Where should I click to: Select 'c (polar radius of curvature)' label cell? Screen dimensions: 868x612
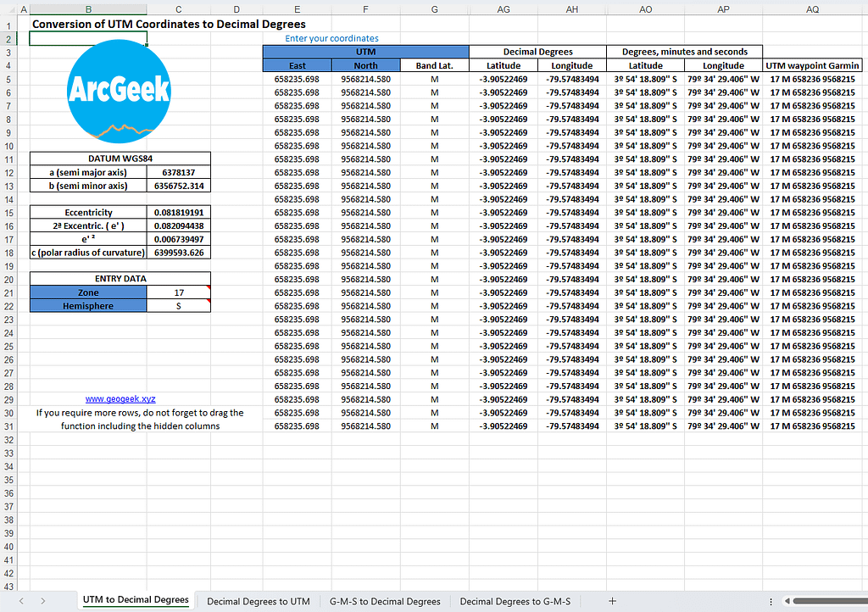click(x=88, y=253)
